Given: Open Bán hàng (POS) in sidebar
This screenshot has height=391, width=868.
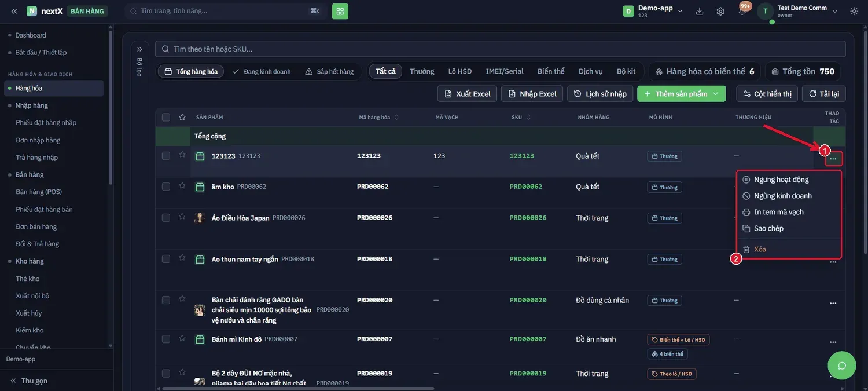Looking at the screenshot, I should [39, 192].
